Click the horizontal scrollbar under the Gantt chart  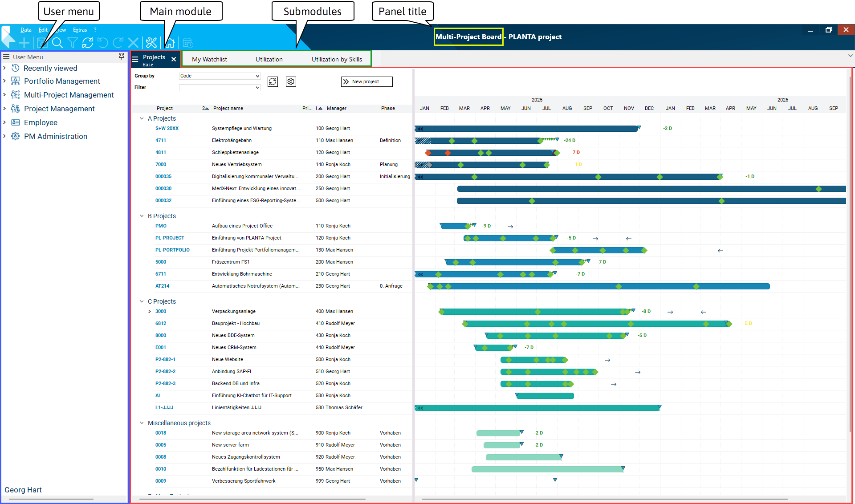[604, 499]
